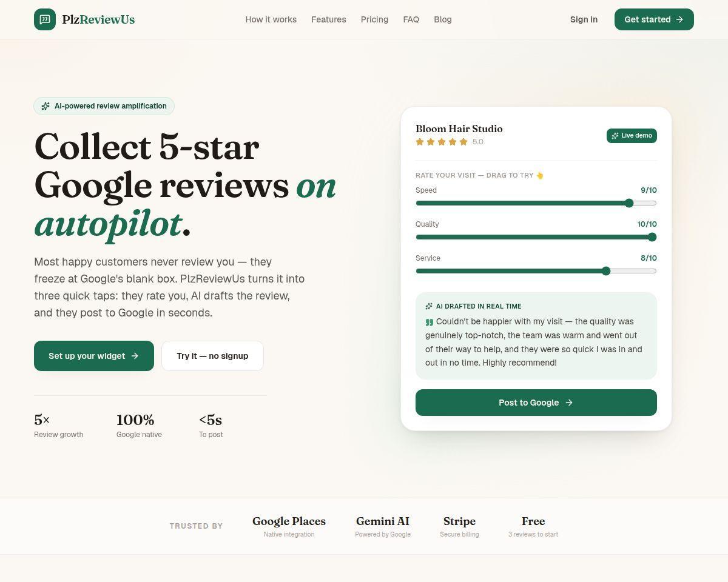Click the AI drafted review text box
Screen dimensions: 728x582
[536, 336]
